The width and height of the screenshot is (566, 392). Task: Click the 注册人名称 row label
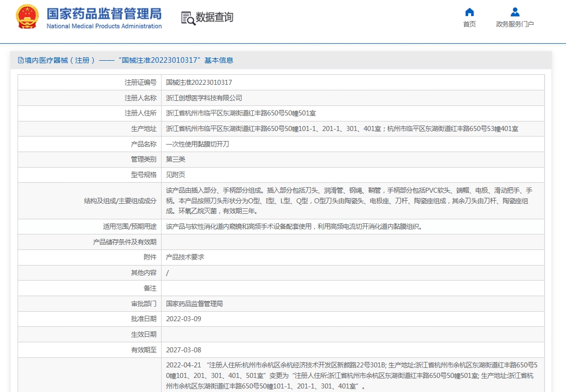point(140,98)
